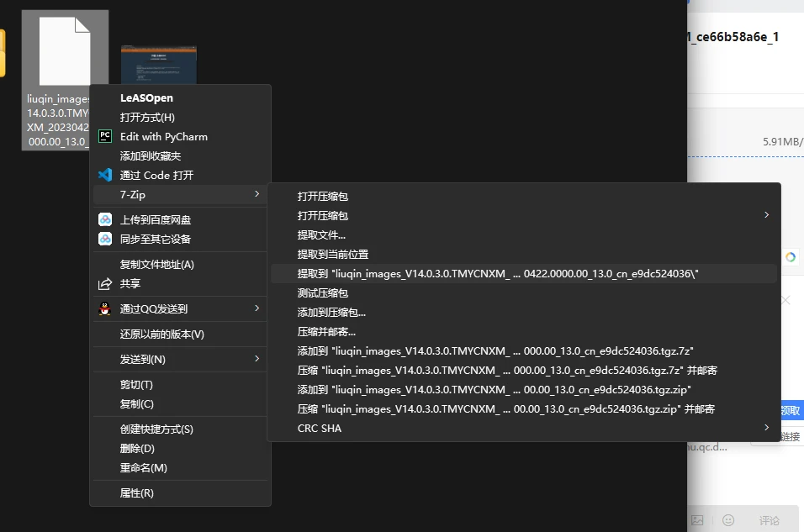Click the VS Code icon in context menu
Screen dimensions: 804x532
pyautogui.click(x=105, y=175)
